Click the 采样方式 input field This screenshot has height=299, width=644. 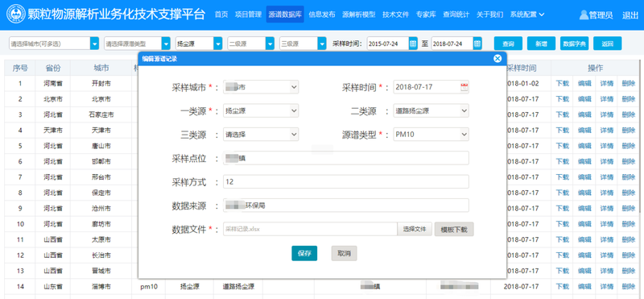tap(346, 181)
